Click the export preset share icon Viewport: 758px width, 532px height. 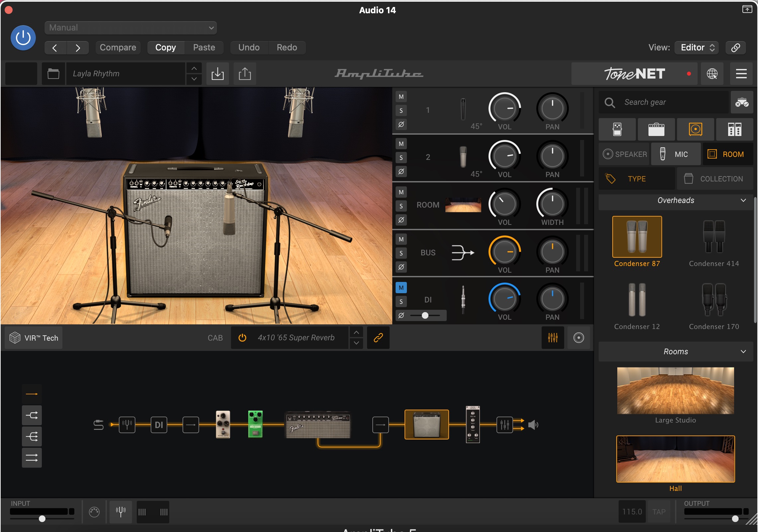click(x=245, y=74)
